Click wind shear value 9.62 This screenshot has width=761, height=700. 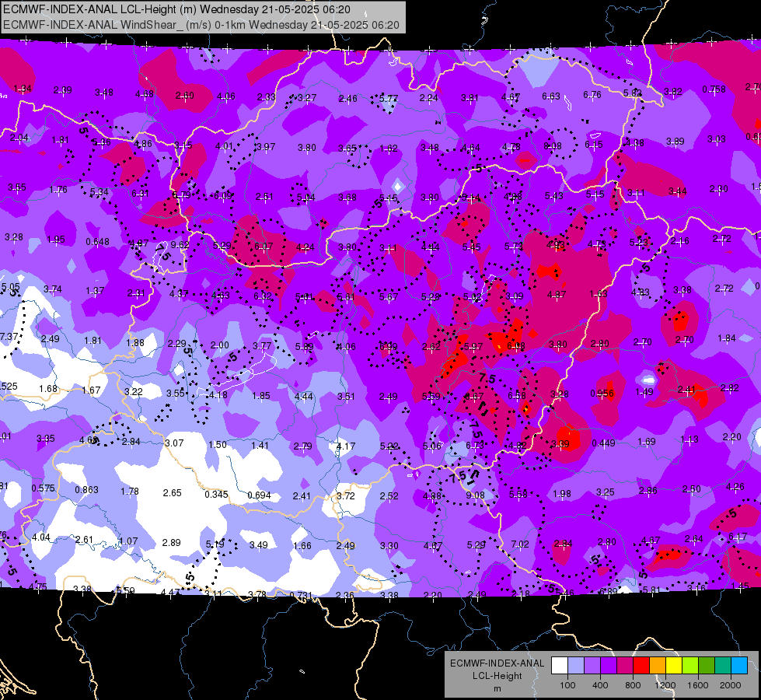point(180,244)
